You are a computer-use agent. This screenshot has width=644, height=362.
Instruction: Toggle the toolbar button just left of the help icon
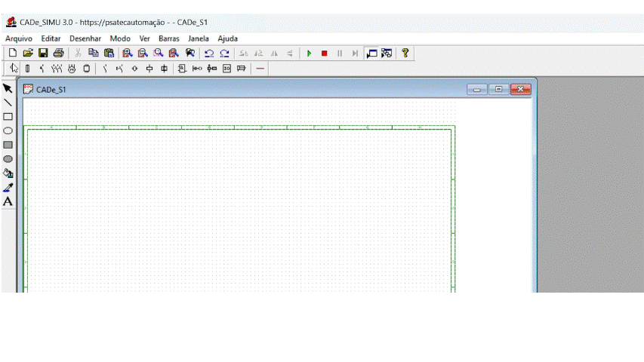pyautogui.click(x=387, y=54)
